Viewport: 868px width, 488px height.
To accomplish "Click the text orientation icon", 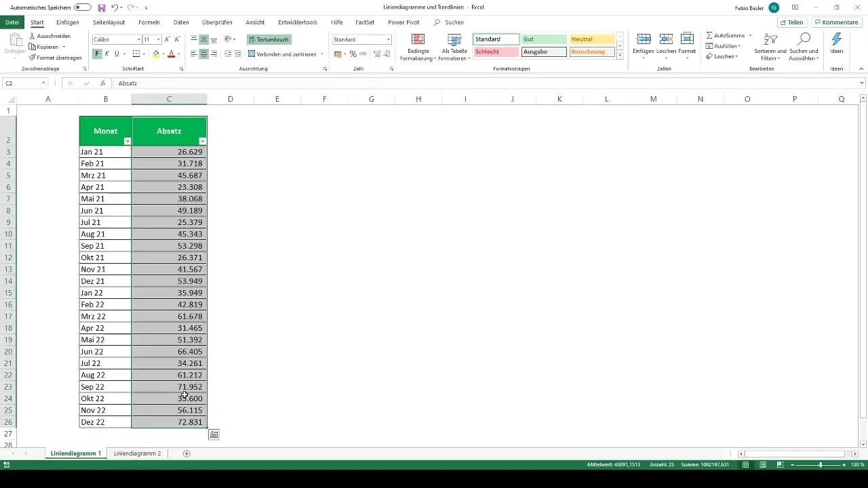I will point(228,39).
